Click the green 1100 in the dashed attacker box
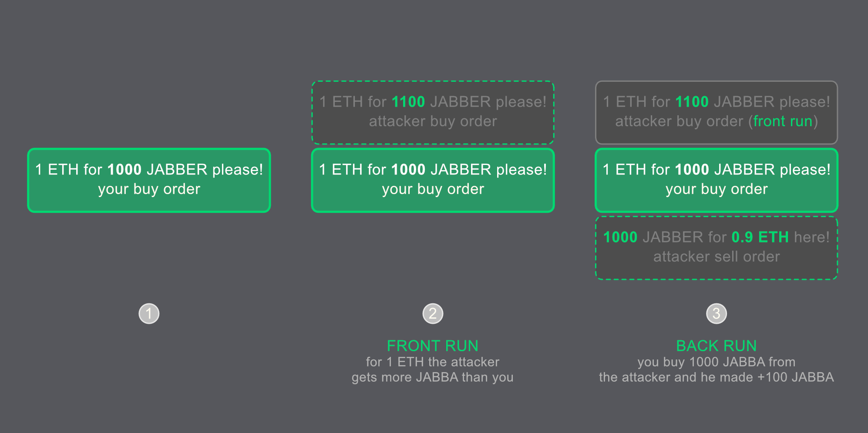Viewport: 868px width, 433px height. click(408, 102)
